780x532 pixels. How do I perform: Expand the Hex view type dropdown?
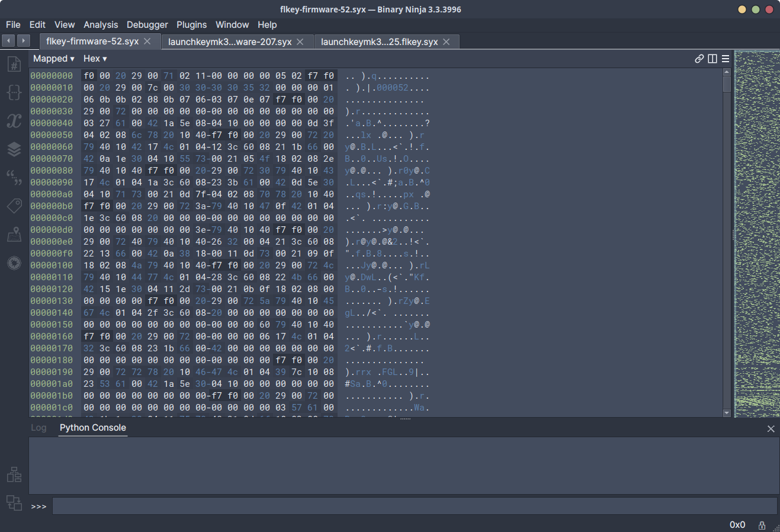[x=95, y=59]
